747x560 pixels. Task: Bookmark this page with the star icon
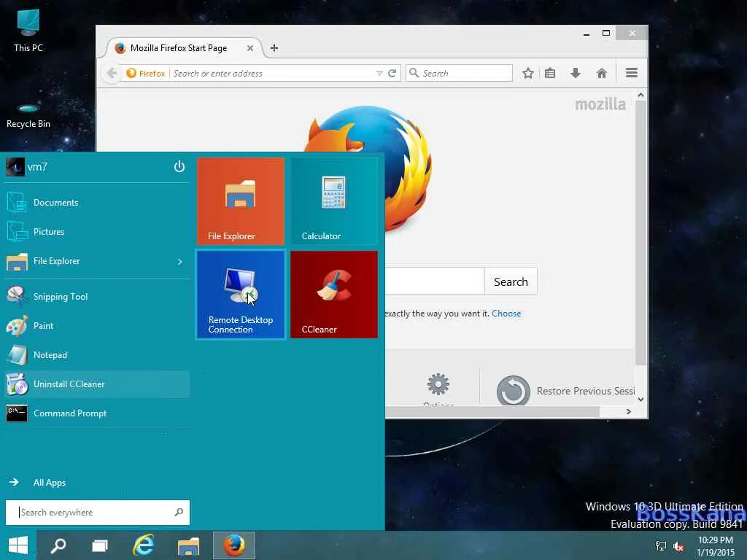pyautogui.click(x=528, y=74)
